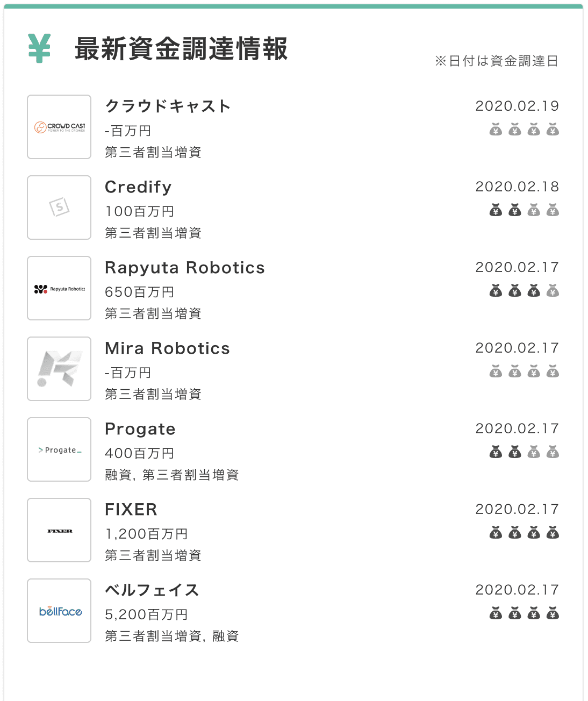The width and height of the screenshot is (588, 701).
Task: Click the ベルフェイス company name
Action: (152, 590)
